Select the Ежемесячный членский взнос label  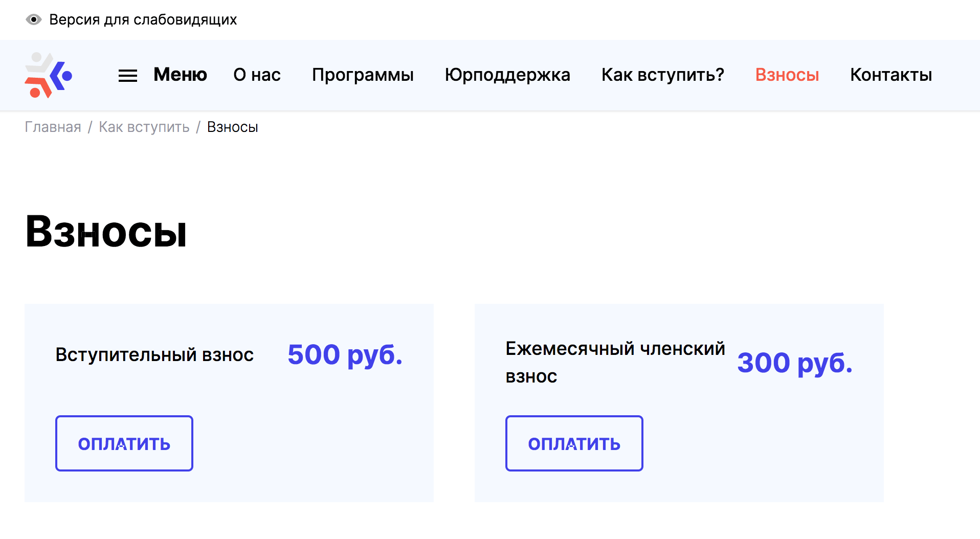click(x=615, y=362)
